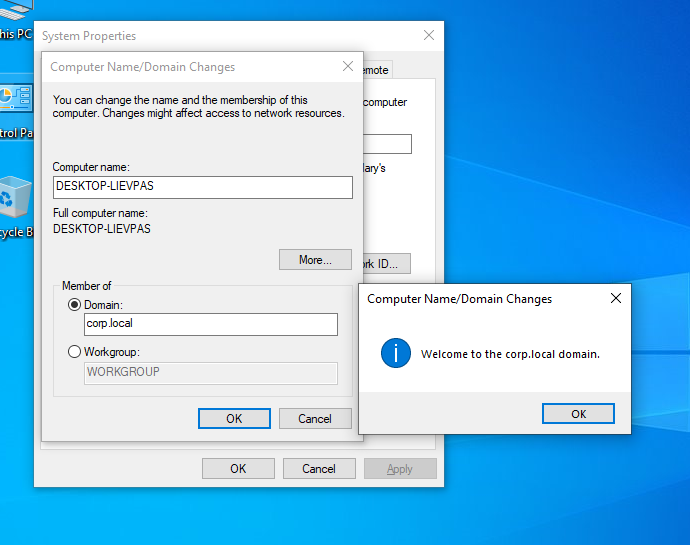Click the blue information icon in welcome dialog
The image size is (690, 545).
[x=396, y=353]
